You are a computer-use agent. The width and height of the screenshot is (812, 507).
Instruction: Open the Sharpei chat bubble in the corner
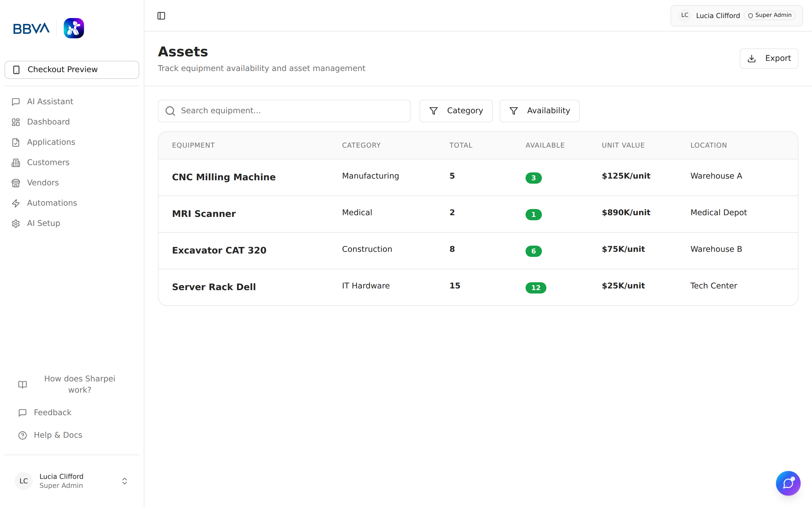[789, 483]
